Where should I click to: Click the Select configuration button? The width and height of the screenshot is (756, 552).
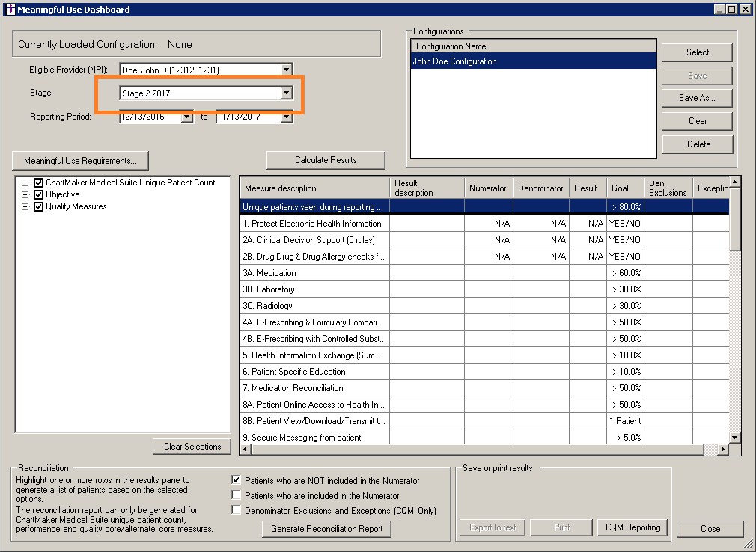(697, 52)
